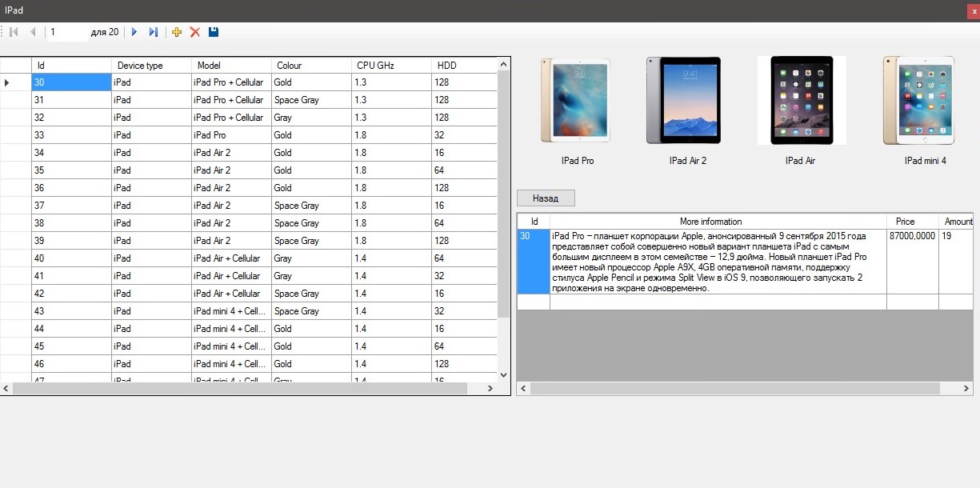Click down arrow of devices grid scrollbar
This screenshot has height=488, width=980.
[503, 374]
